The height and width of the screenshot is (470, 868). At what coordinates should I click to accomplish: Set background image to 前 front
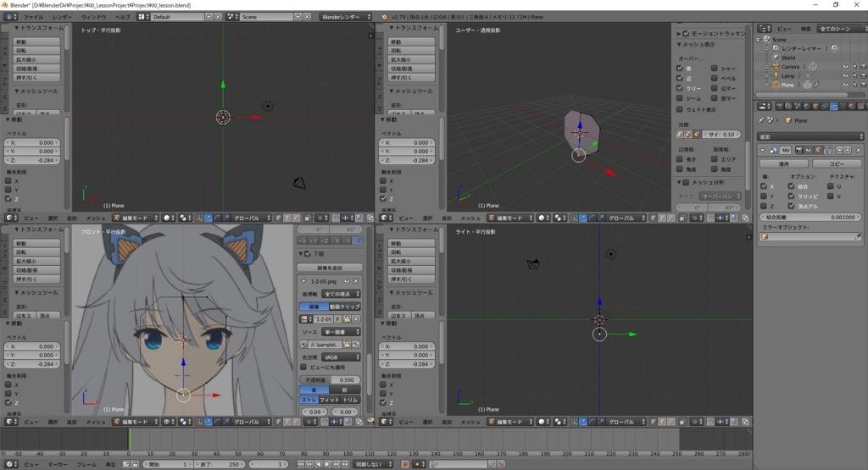[344, 390]
